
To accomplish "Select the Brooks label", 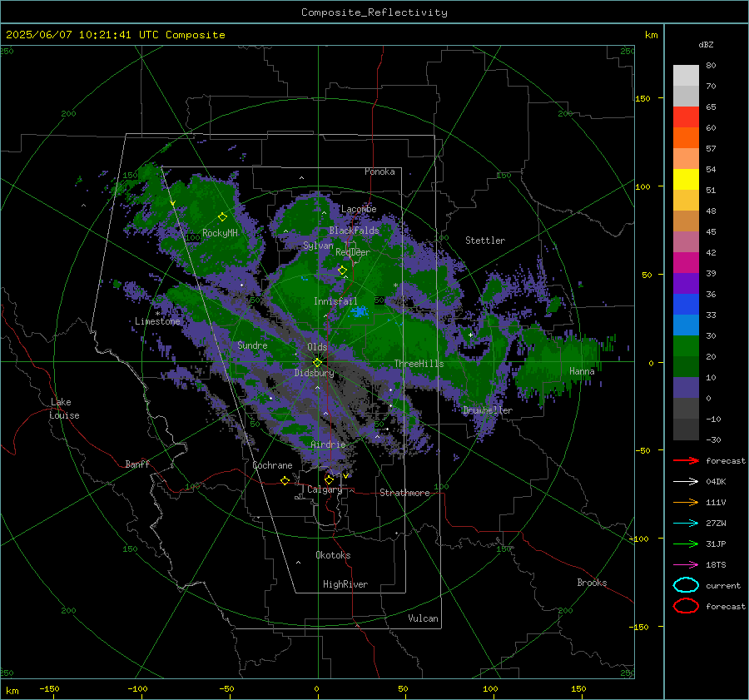I will (x=592, y=583).
